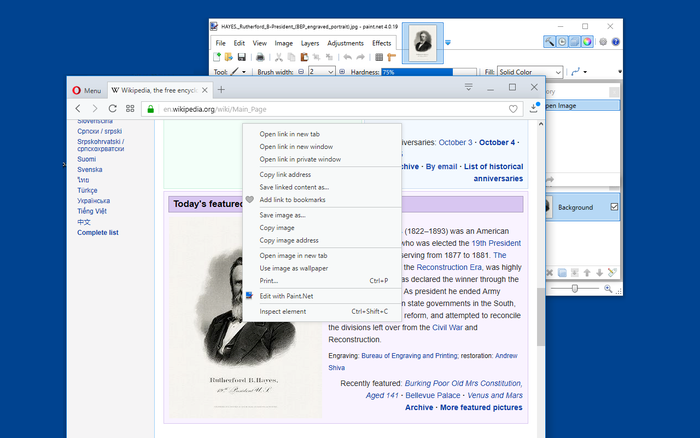Click Cut scissors icon in Paint.NET
The image size is (700, 438).
[279, 57]
